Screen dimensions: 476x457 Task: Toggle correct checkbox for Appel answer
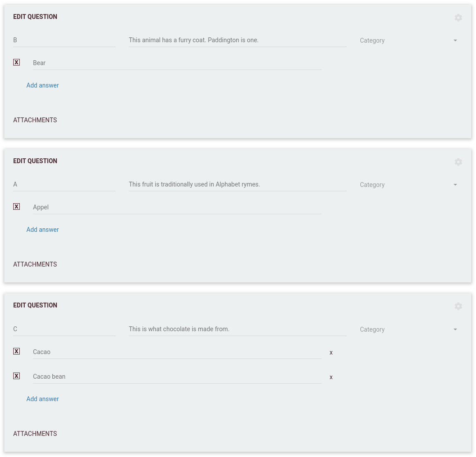(x=17, y=207)
